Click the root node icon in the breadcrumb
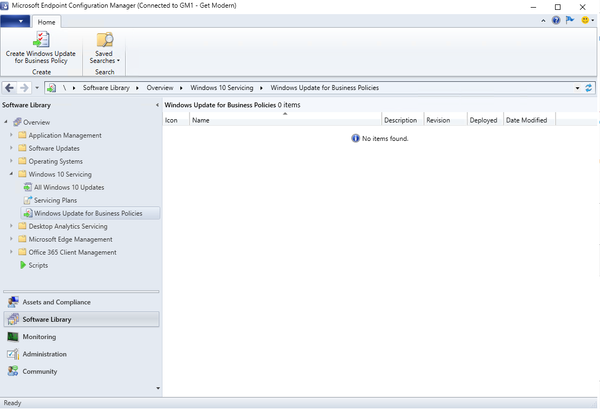Screen dimensions: 600x409 (51, 88)
